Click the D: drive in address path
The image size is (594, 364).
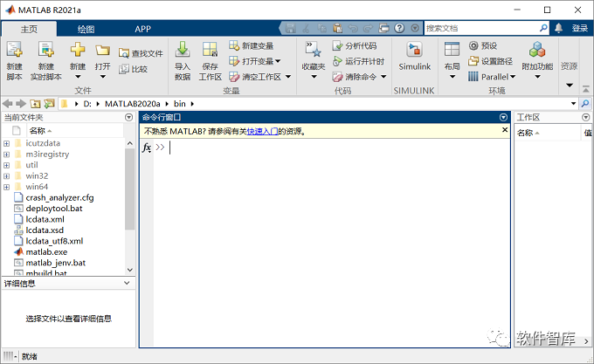[87, 104]
